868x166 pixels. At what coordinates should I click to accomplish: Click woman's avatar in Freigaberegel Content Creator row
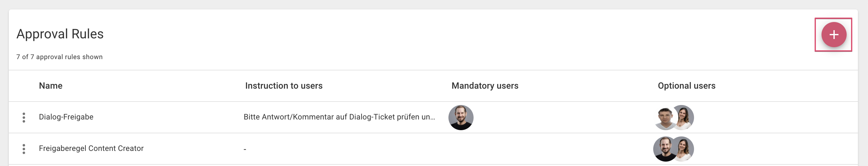point(683,149)
